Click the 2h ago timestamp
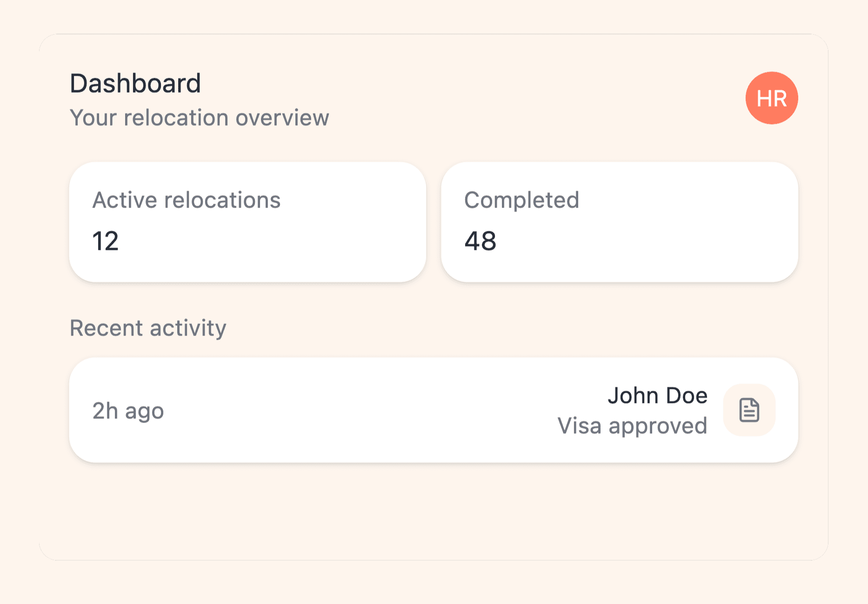The height and width of the screenshot is (604, 868). click(x=128, y=411)
